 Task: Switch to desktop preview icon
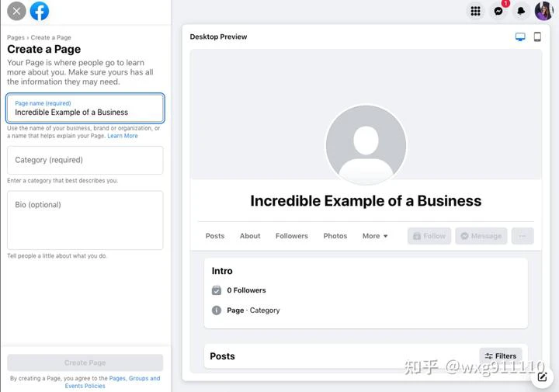[520, 36]
